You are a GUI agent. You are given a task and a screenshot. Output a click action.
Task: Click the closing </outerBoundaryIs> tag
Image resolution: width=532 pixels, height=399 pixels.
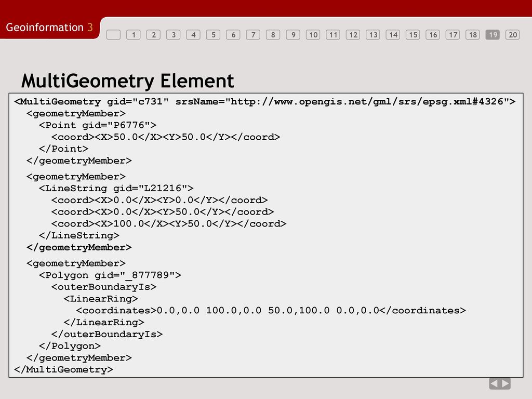(x=107, y=334)
